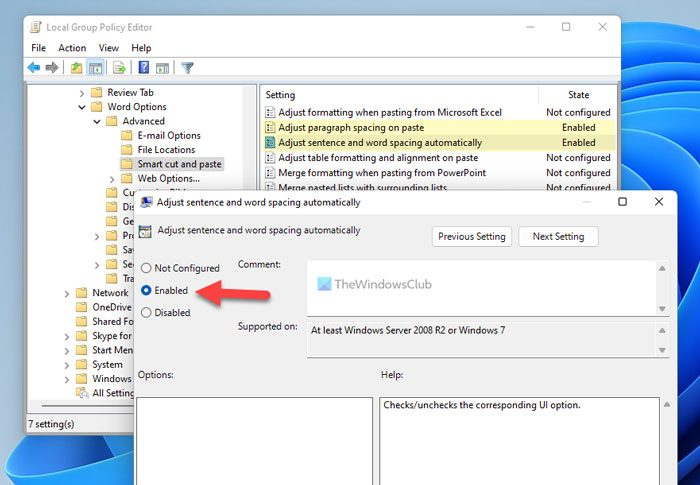Sort by the State column header

(x=578, y=95)
